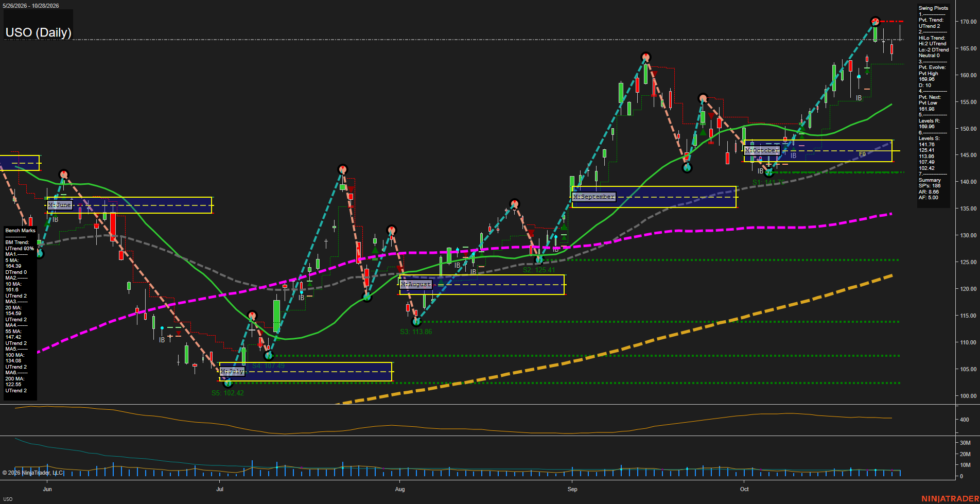Select the AF: 5.00 summary value
This screenshot has width=980, height=504.
pyautogui.click(x=929, y=198)
